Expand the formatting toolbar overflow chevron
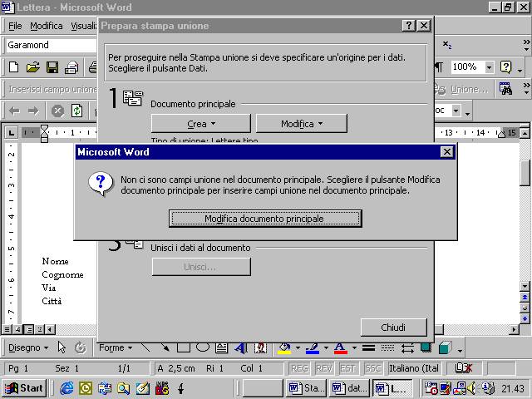This screenshot has height=399, width=532. pyautogui.click(x=526, y=45)
